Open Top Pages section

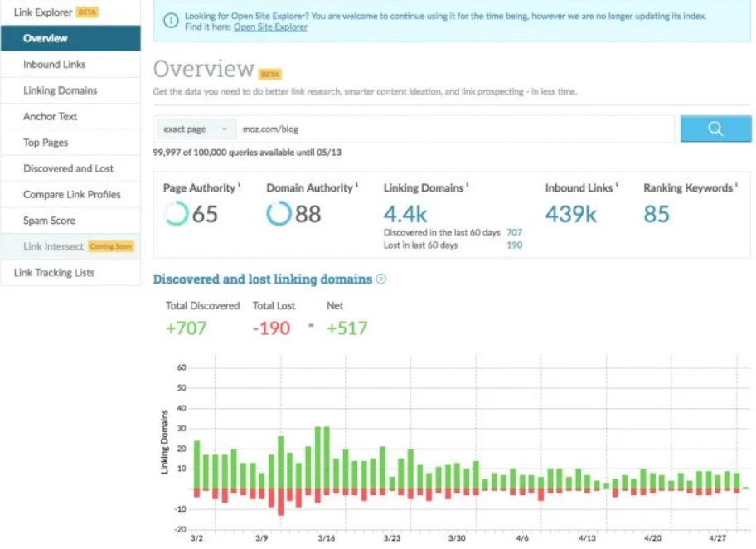click(71, 143)
